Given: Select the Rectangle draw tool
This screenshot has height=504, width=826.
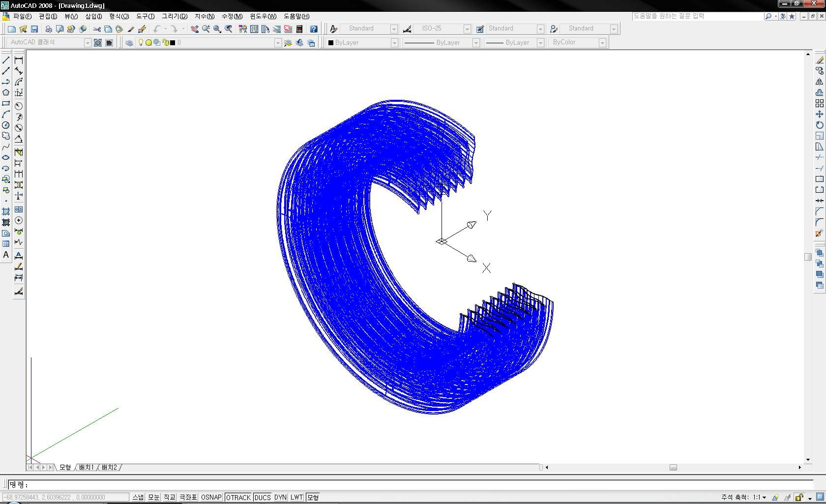Looking at the screenshot, I should 6,103.
